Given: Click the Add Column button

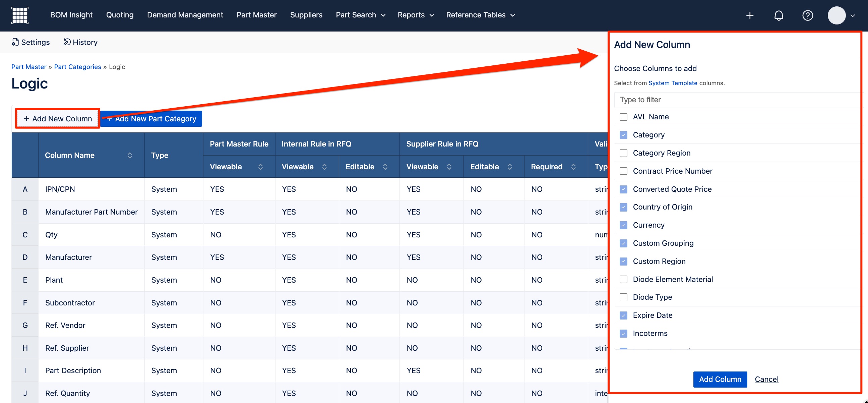Looking at the screenshot, I should pos(720,380).
